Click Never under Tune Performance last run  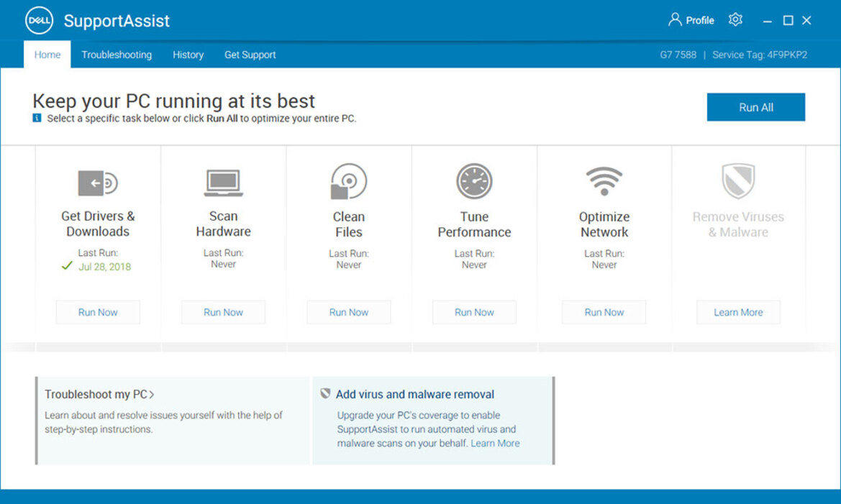click(x=474, y=265)
